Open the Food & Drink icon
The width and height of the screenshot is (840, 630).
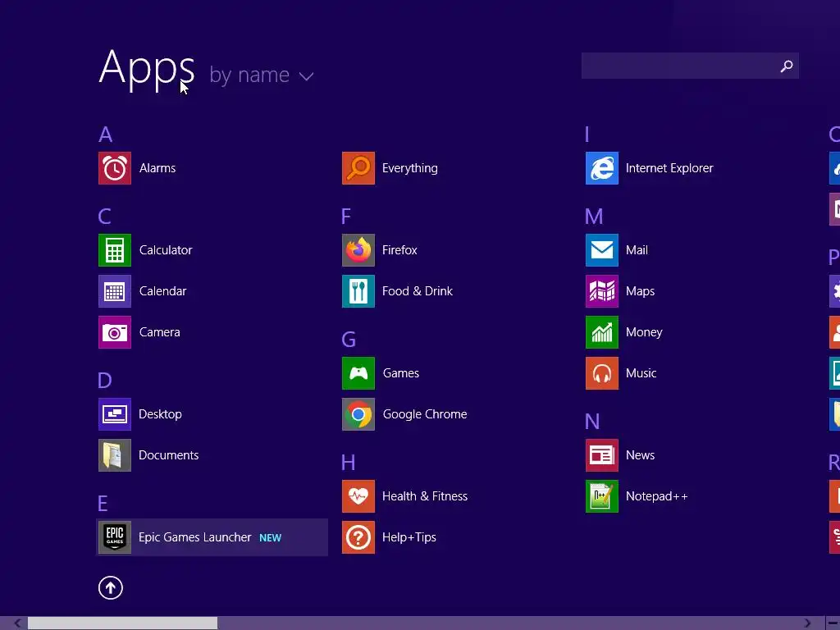coord(358,291)
